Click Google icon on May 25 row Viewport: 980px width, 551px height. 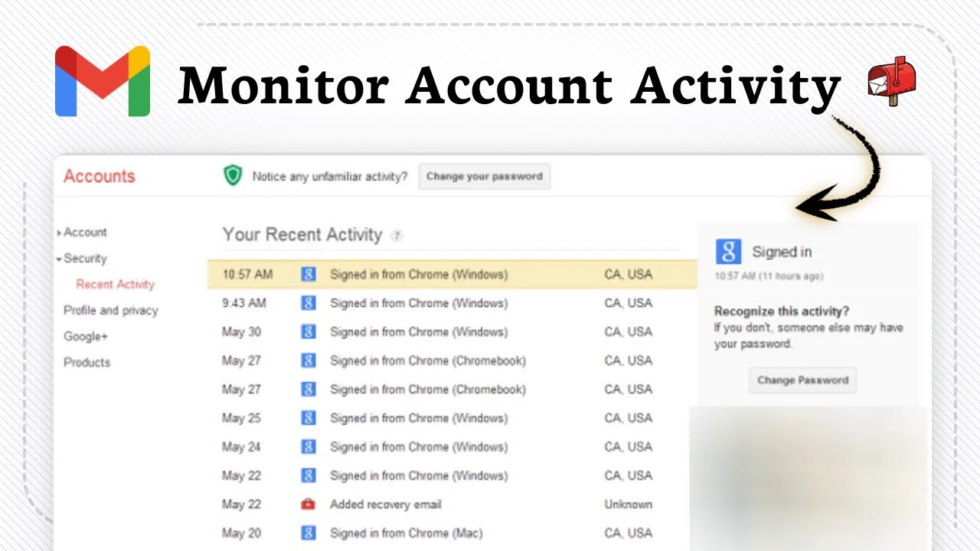tap(309, 418)
